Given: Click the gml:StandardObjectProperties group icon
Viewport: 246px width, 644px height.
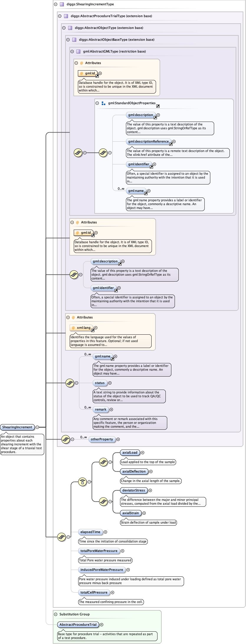Looking at the screenshot, I should tap(103, 103).
